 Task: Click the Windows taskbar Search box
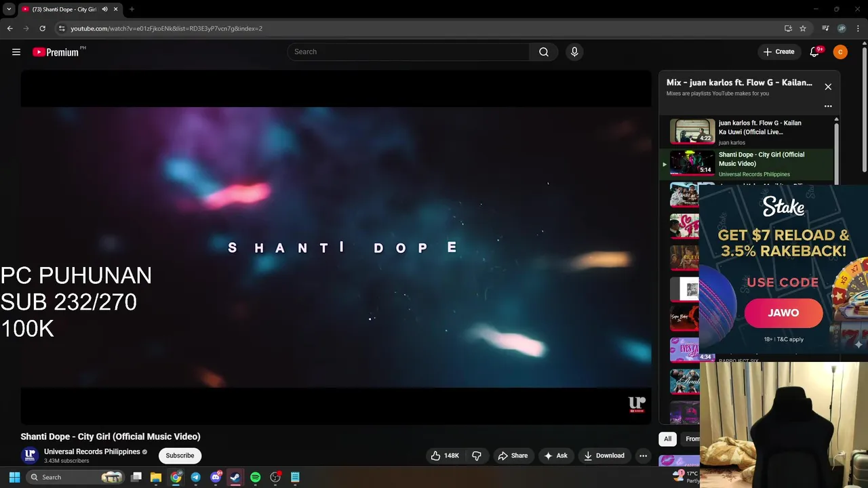click(x=76, y=477)
